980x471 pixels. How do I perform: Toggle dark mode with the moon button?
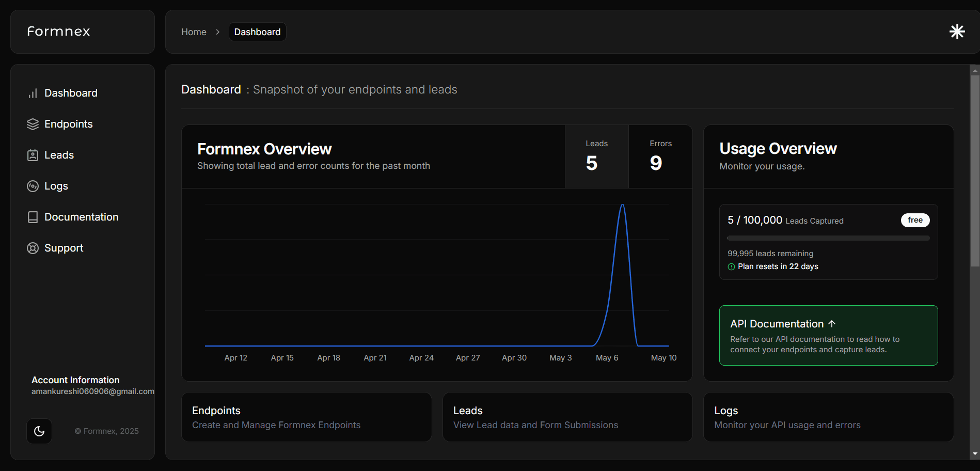pos(39,431)
